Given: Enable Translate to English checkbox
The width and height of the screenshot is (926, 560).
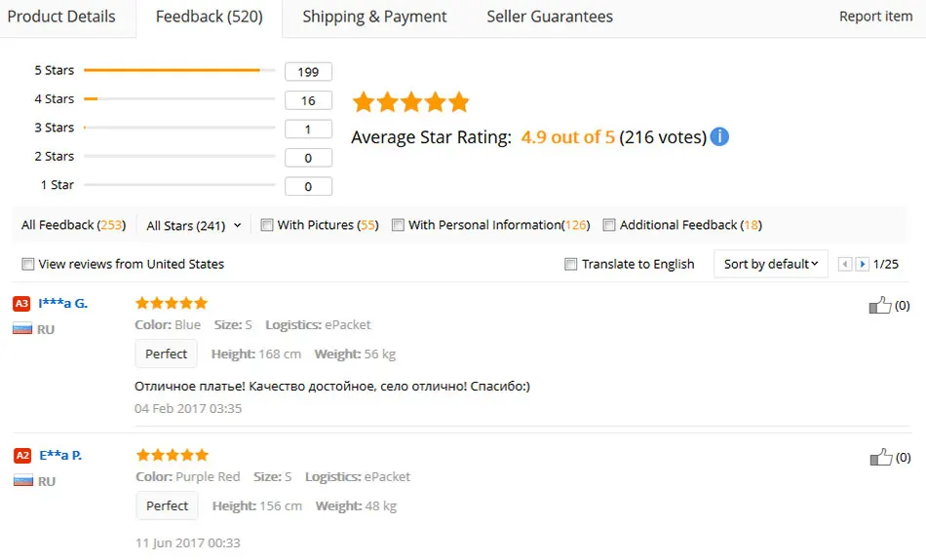Looking at the screenshot, I should [570, 264].
